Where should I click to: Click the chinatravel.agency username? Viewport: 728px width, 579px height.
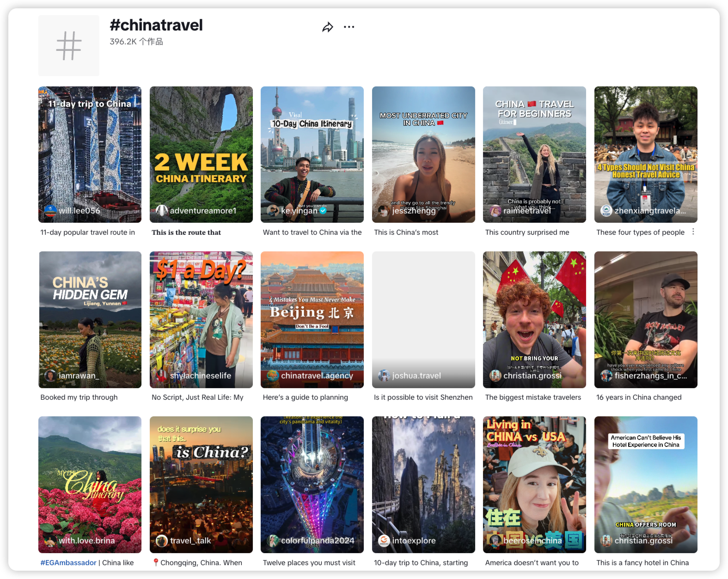pyautogui.click(x=317, y=376)
